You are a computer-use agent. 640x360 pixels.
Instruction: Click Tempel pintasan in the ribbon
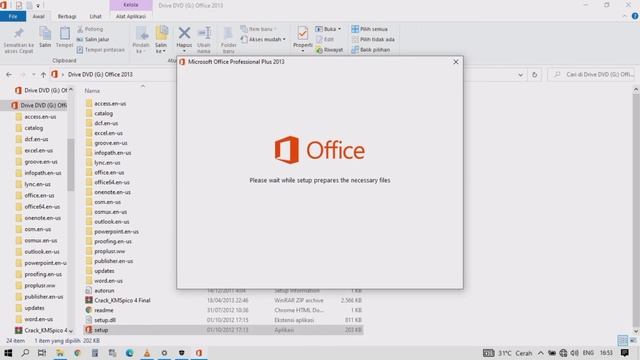coord(100,50)
